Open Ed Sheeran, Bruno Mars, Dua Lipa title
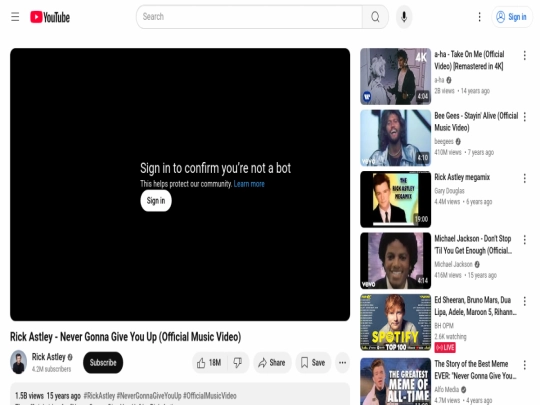 475,306
